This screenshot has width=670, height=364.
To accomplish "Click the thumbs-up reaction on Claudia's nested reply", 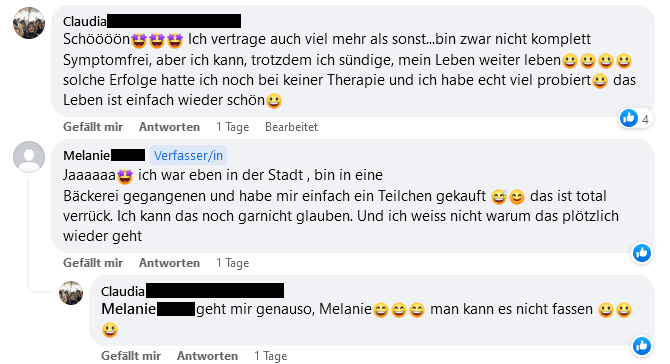I will pyautogui.click(x=642, y=346).
